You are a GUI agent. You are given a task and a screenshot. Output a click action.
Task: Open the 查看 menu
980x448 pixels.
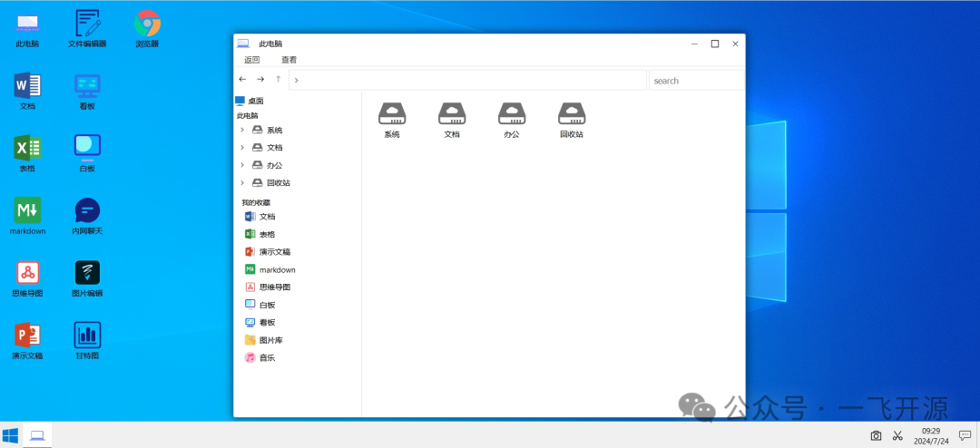point(289,60)
